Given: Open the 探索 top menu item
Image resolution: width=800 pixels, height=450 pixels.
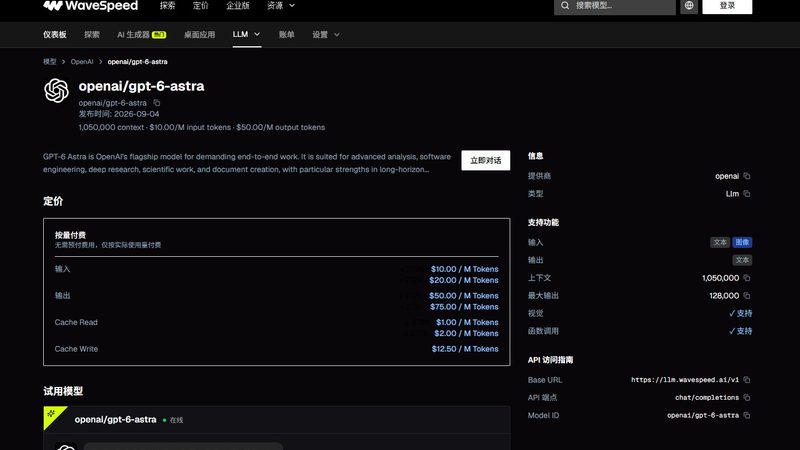Looking at the screenshot, I should (167, 6).
